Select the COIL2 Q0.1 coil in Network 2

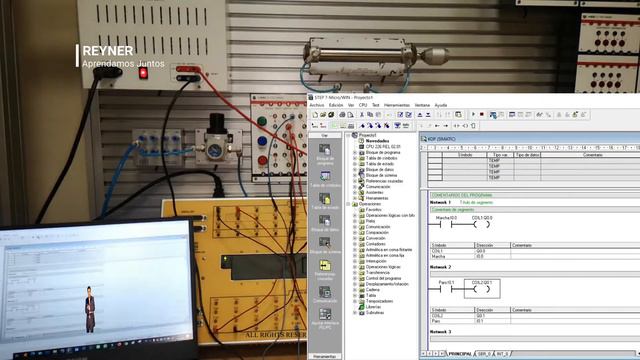tap(482, 289)
